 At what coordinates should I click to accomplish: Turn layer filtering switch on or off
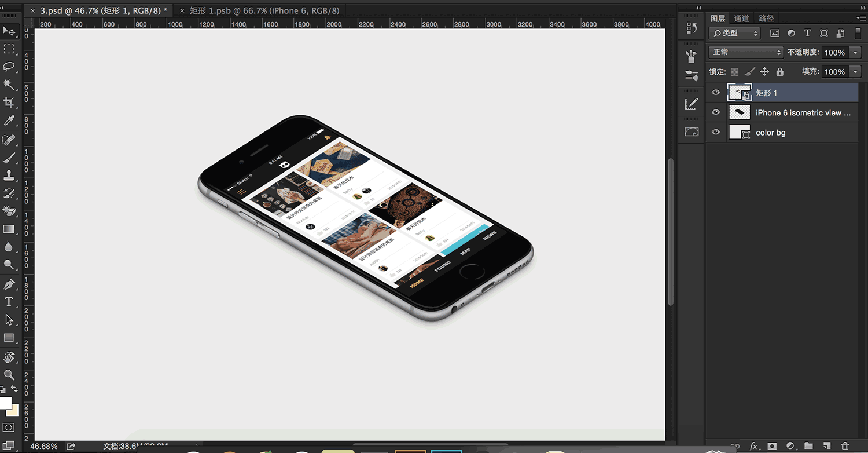pos(857,34)
